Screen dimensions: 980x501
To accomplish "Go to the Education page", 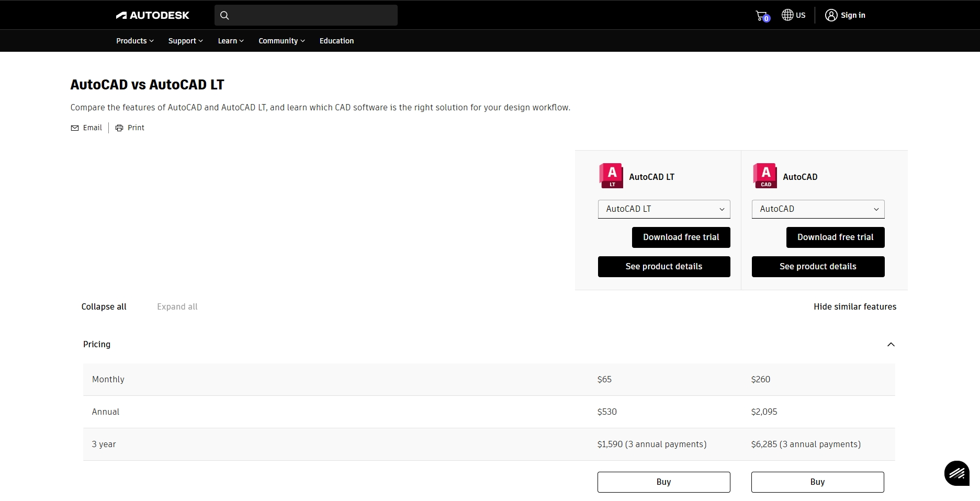I will click(x=336, y=41).
